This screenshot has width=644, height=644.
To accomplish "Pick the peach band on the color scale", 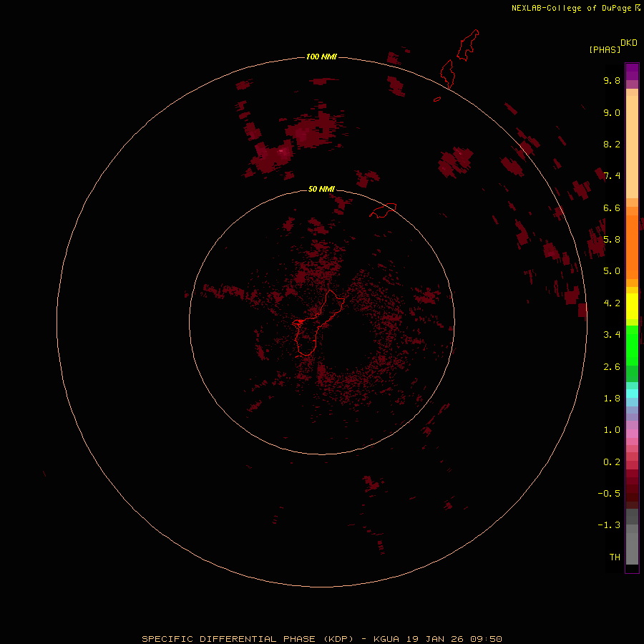I will (x=632, y=143).
